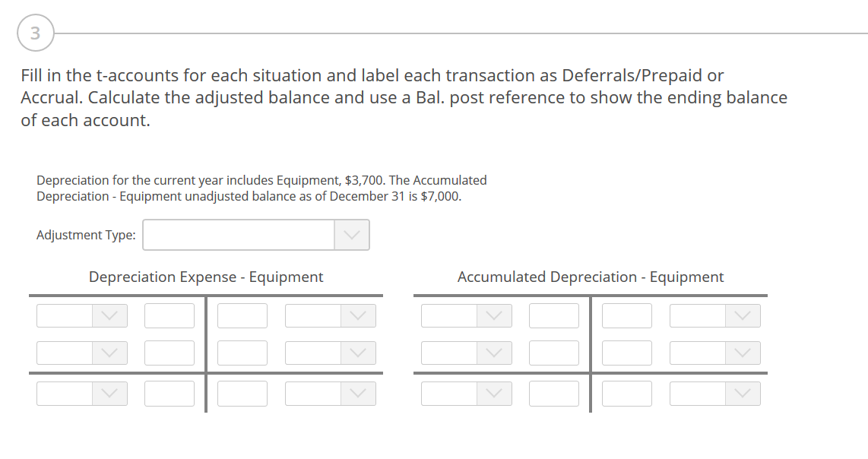Image resolution: width=868 pixels, height=459 pixels.
Task: Select the top credit amount box in Depreciation Expense
Action: pos(242,315)
